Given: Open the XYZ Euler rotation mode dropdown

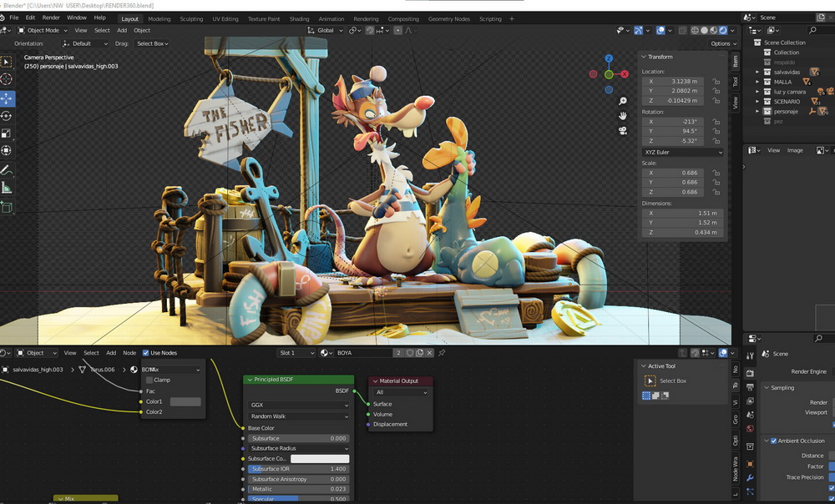Looking at the screenshot, I should click(x=683, y=152).
